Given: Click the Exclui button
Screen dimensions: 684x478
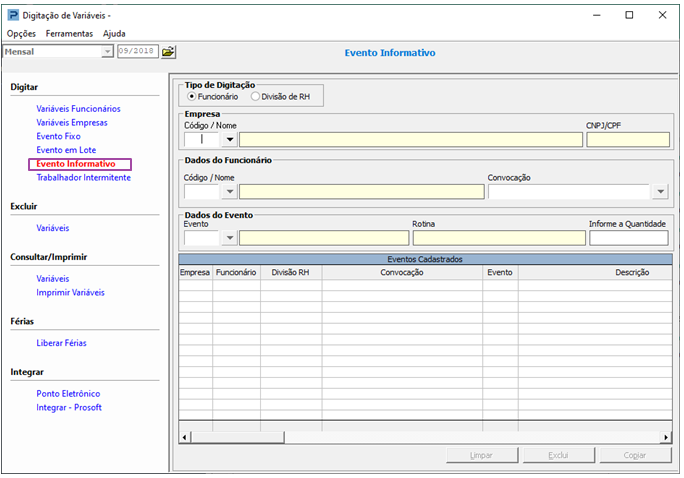Looking at the screenshot, I should click(558, 455).
